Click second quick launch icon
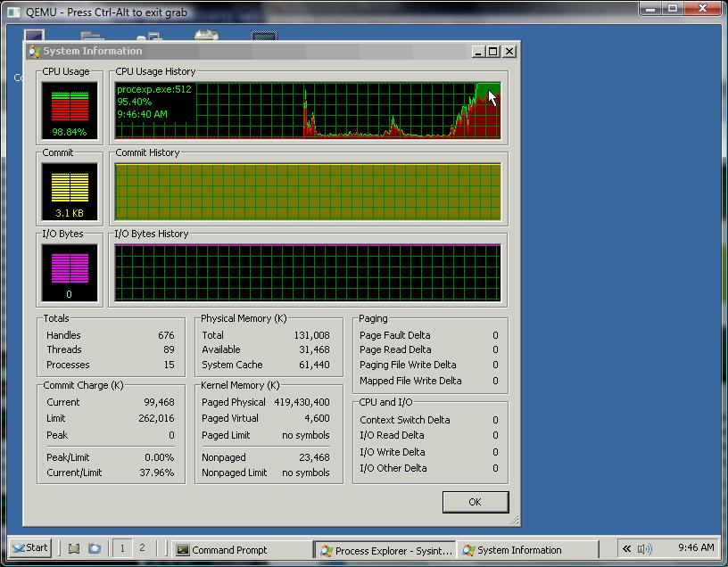This screenshot has width=728, height=567. [x=95, y=549]
